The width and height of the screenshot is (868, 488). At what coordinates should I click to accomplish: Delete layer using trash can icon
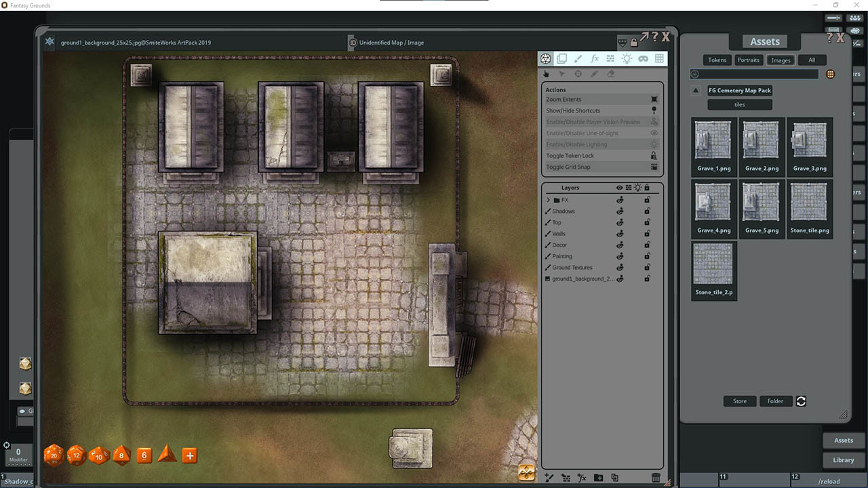coord(656,478)
